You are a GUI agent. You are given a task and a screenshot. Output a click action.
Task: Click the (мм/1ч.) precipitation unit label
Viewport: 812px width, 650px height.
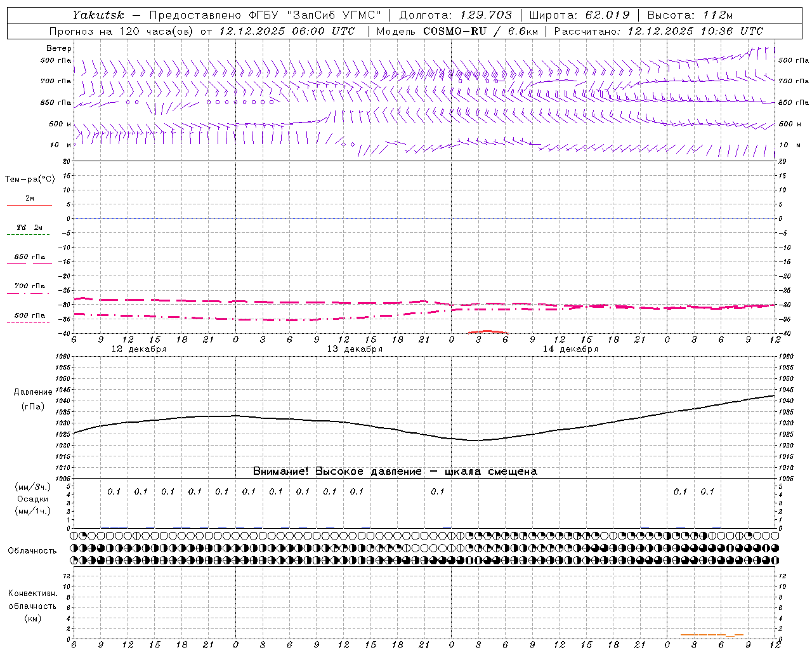point(33,511)
